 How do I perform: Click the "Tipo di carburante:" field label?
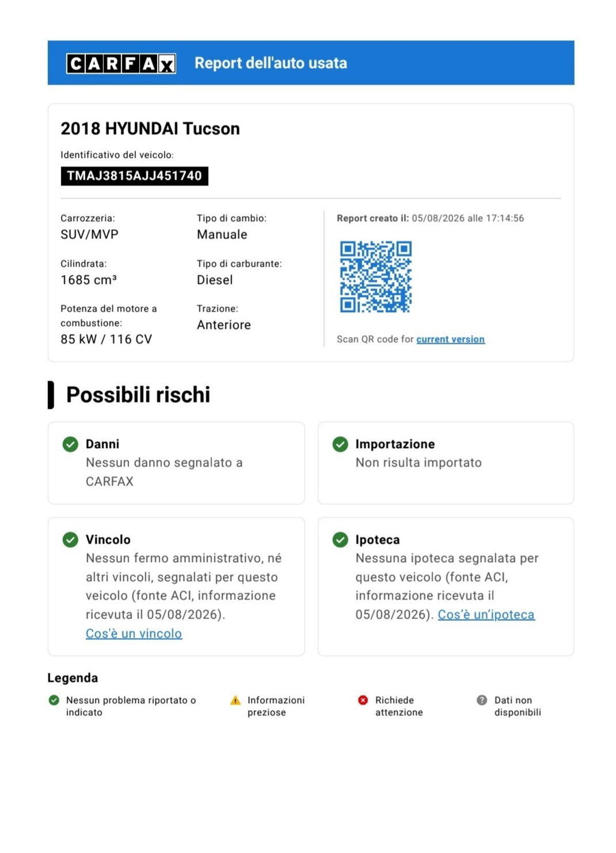(239, 264)
